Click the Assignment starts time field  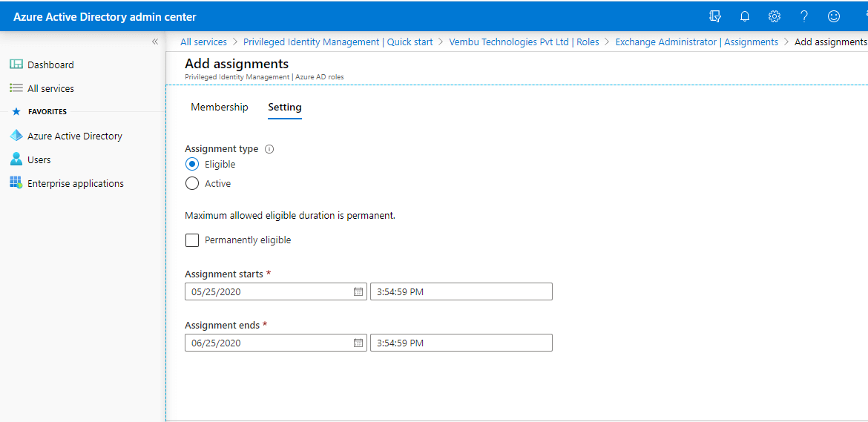[461, 291]
